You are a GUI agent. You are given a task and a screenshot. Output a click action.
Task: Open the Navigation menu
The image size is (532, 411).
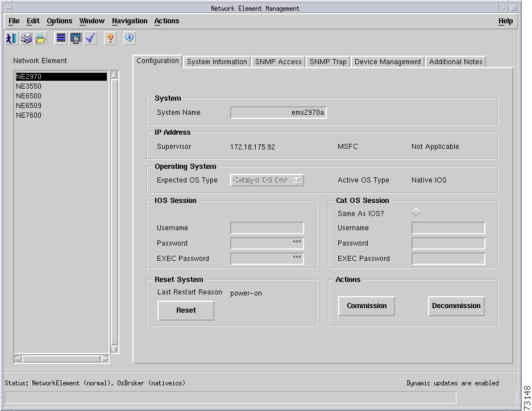pyautogui.click(x=130, y=21)
